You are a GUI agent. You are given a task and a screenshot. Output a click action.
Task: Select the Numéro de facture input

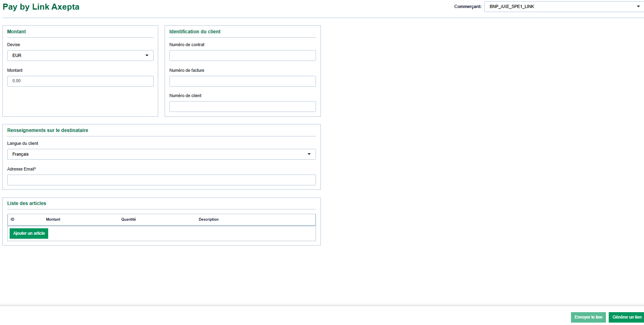coord(243,81)
